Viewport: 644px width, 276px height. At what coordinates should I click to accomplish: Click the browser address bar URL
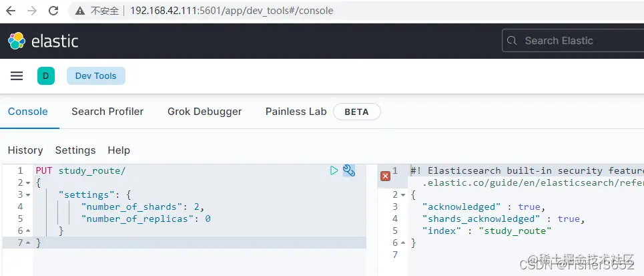(232, 11)
